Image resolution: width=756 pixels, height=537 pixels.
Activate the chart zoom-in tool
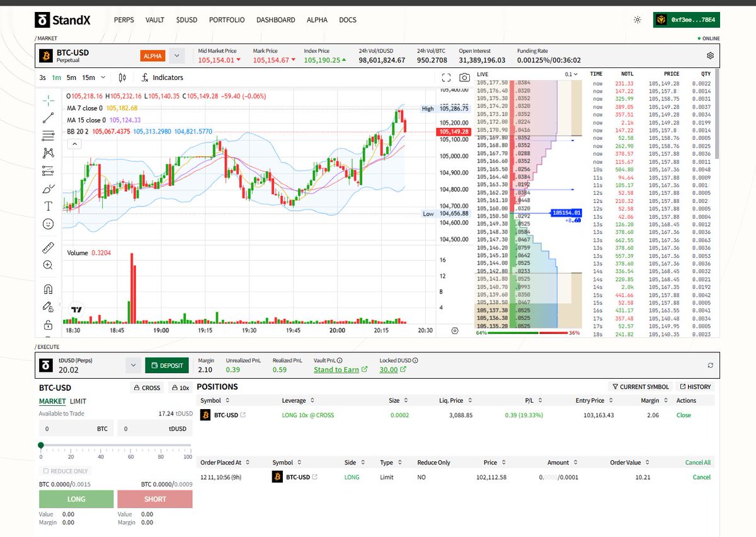[48, 265]
